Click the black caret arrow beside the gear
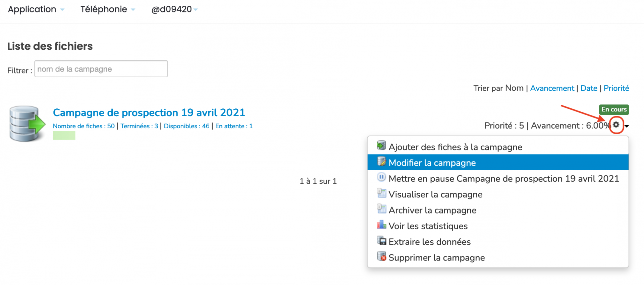 coord(627,126)
